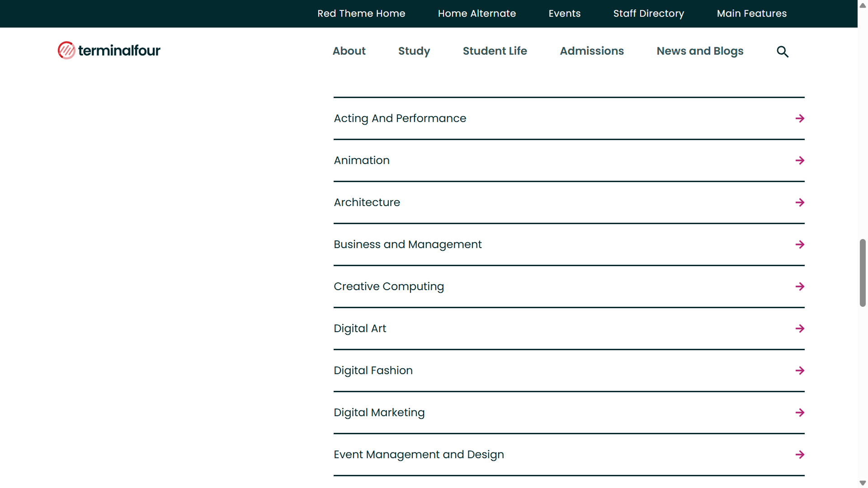Screen dimensions: 868x488
Task: Open the Student Life menu
Action: [x=495, y=51]
